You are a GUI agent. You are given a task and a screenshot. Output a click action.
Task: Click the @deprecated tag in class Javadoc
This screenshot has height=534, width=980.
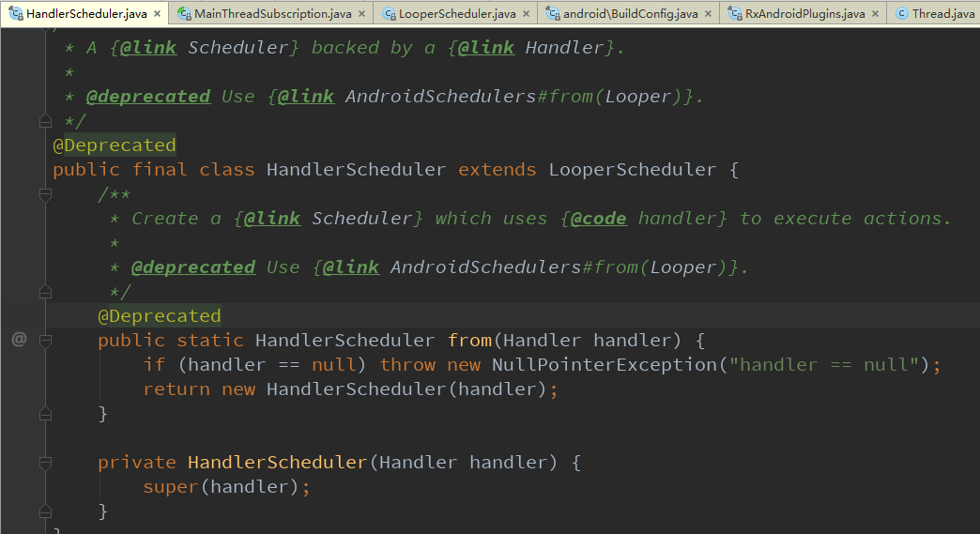tap(148, 96)
